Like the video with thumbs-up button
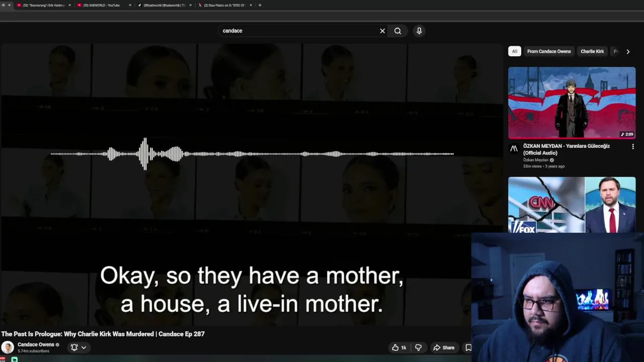Image resolution: width=644 pixels, height=362 pixels. [x=399, y=347]
